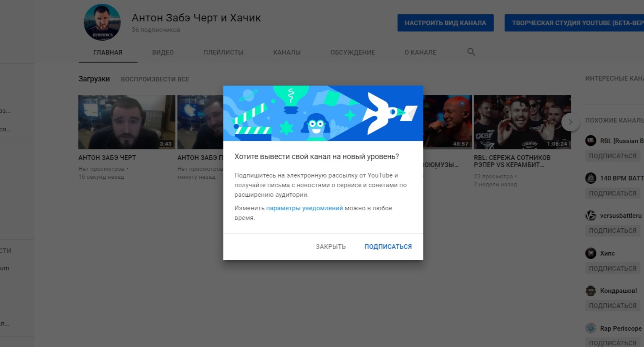Image resolution: width=644 pixels, height=347 pixels.
Task: Open video thumbnail with 48:57 duration
Action: (448, 122)
